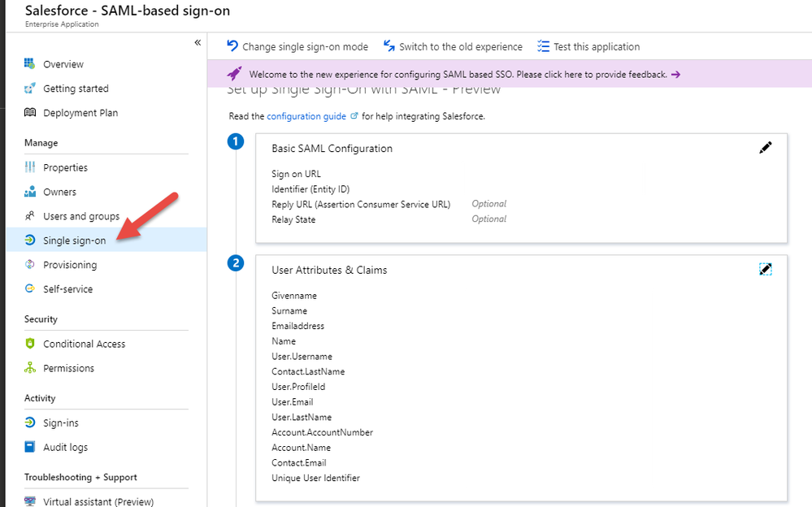Click the Overview grid icon
The width and height of the screenshot is (812, 507).
click(29, 63)
